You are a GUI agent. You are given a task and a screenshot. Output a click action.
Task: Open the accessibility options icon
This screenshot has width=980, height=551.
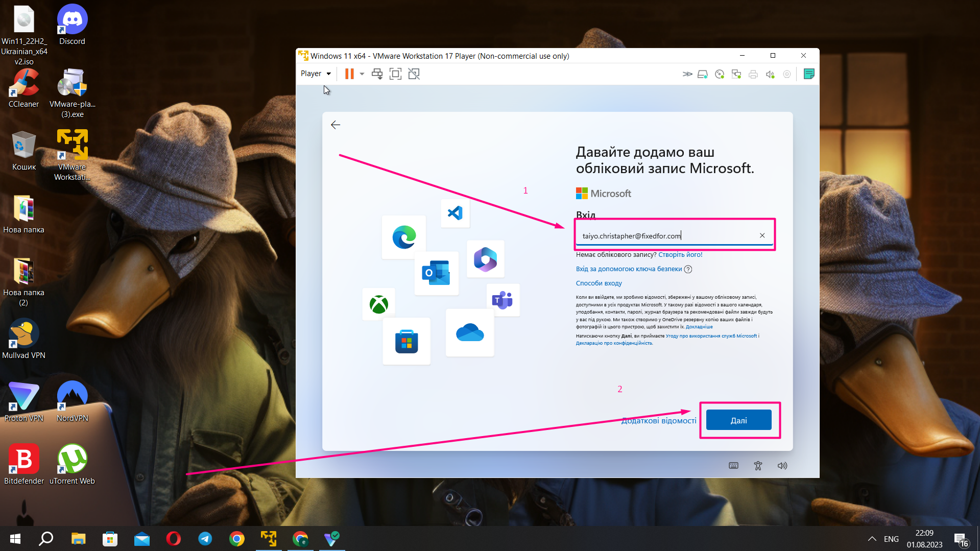click(x=758, y=465)
